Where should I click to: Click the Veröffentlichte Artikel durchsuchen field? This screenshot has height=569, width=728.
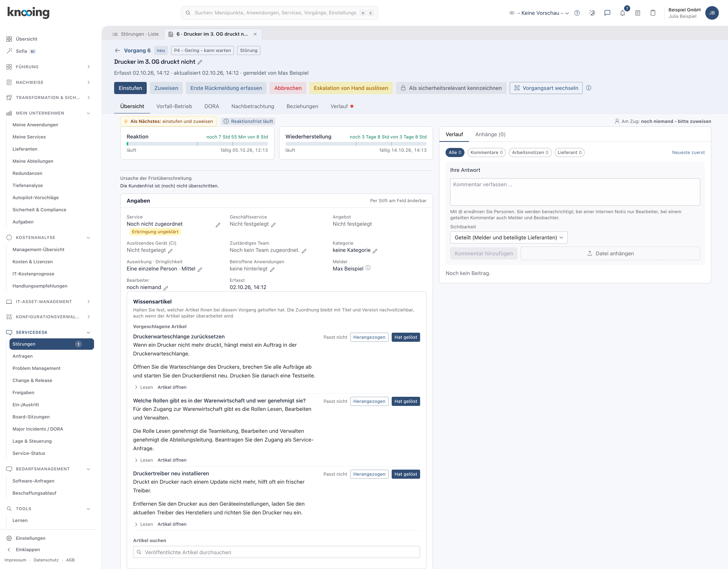tap(276, 552)
